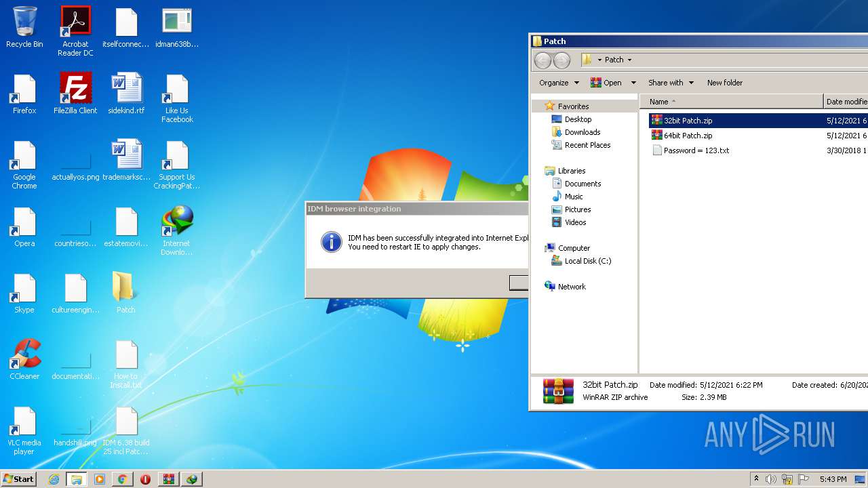Image resolution: width=868 pixels, height=488 pixels.
Task: Open Local Disk (C:) in navigation pane
Action: coord(588,261)
